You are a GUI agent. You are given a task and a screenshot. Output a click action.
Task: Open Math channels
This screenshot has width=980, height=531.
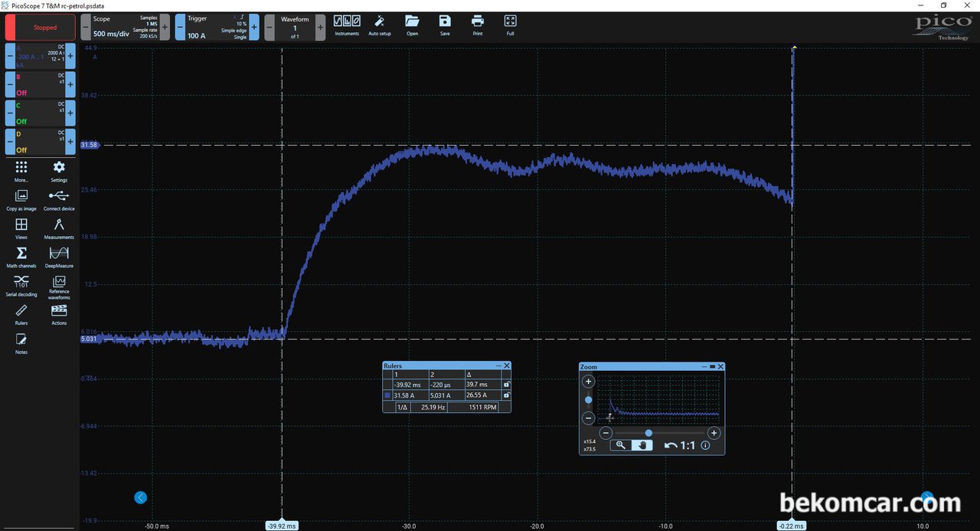[21, 257]
